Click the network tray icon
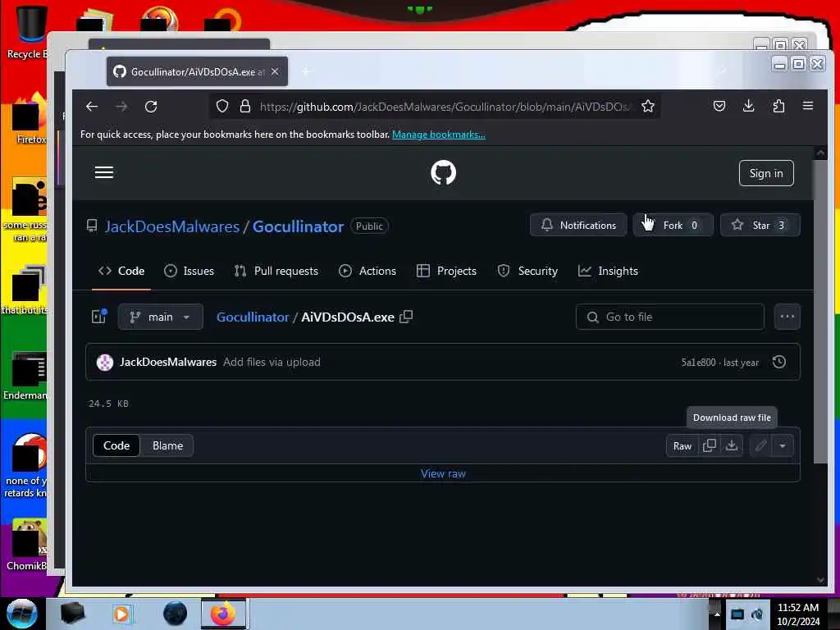 pos(737,614)
